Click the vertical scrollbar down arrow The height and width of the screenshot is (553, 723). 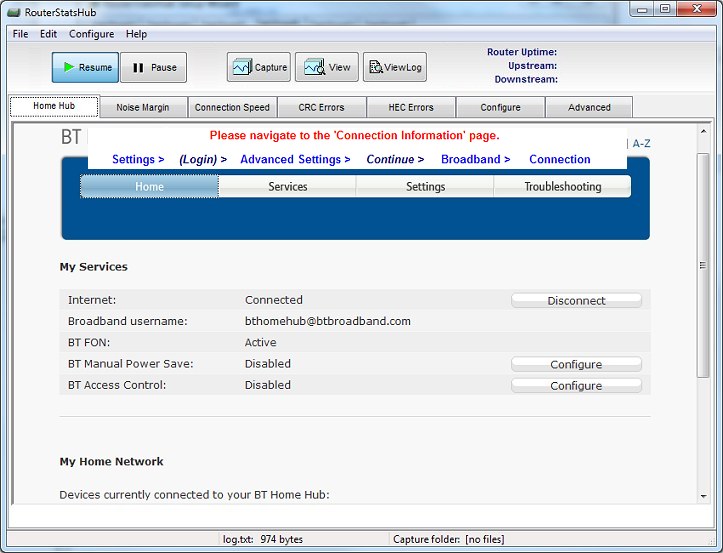coord(703,495)
